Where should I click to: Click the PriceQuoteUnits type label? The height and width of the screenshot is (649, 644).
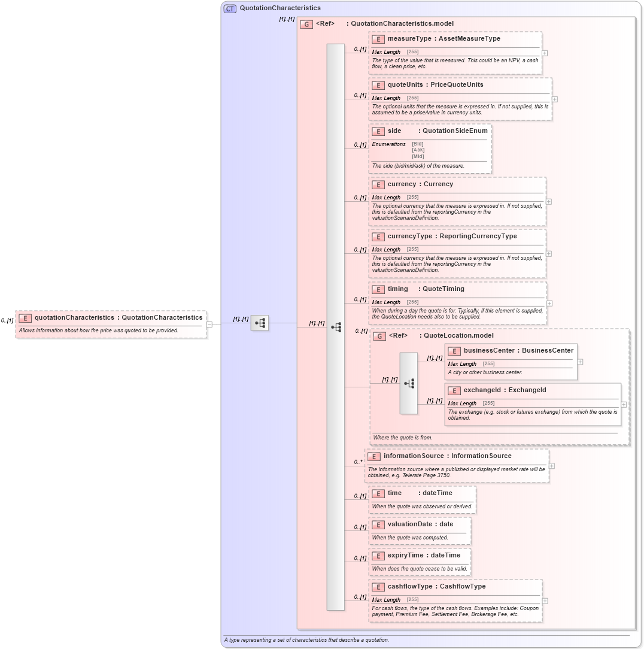[x=457, y=84]
